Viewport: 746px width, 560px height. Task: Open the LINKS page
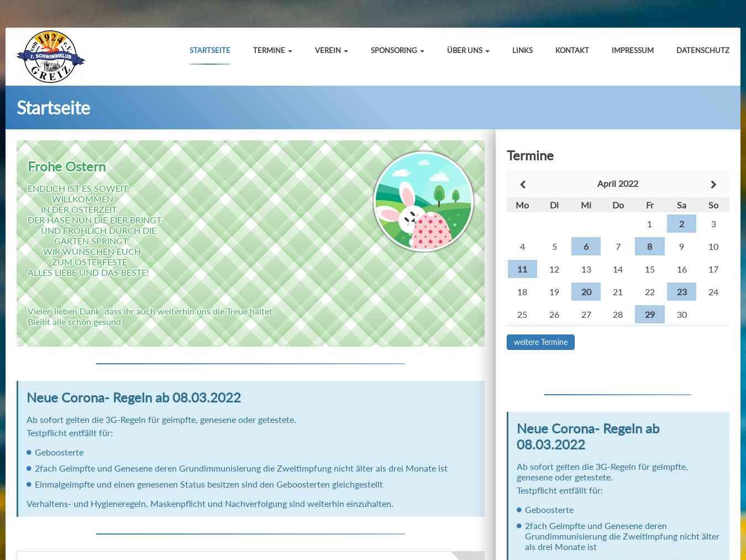coord(522,50)
